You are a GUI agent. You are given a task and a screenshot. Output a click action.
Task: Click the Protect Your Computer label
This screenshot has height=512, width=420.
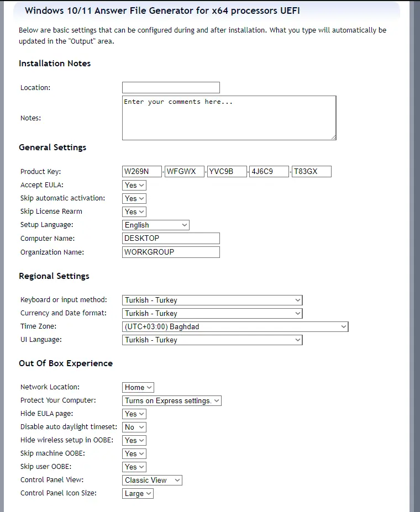pyautogui.click(x=58, y=400)
